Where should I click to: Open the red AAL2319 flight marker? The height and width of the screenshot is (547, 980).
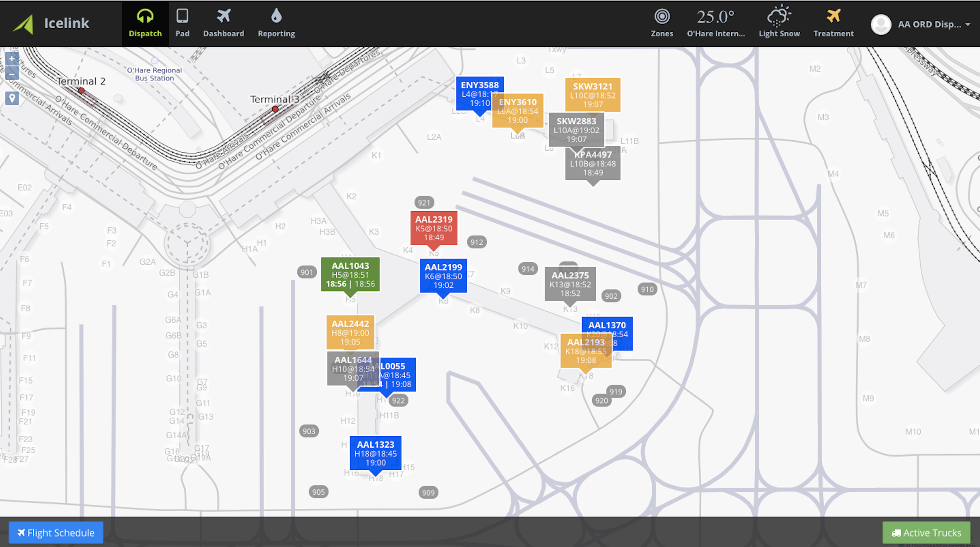434,228
